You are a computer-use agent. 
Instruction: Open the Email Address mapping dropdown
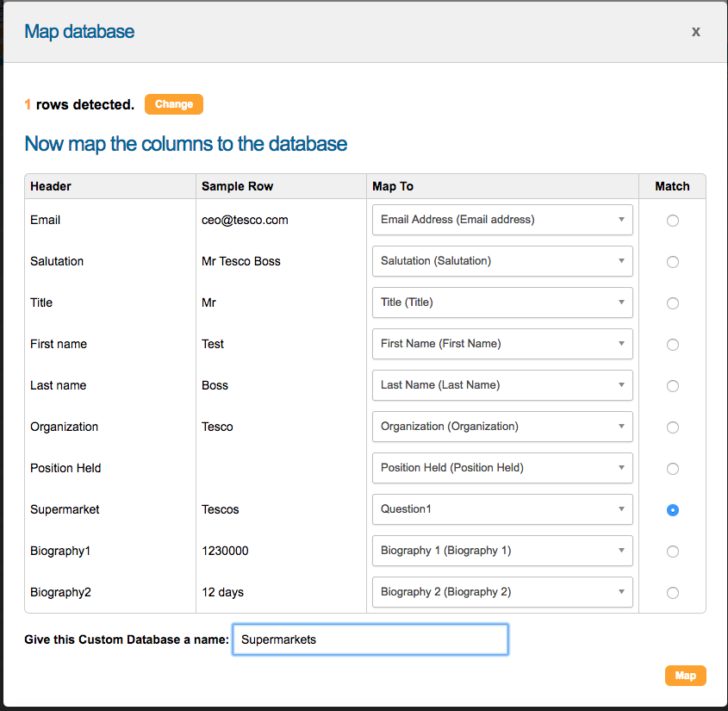pos(502,220)
